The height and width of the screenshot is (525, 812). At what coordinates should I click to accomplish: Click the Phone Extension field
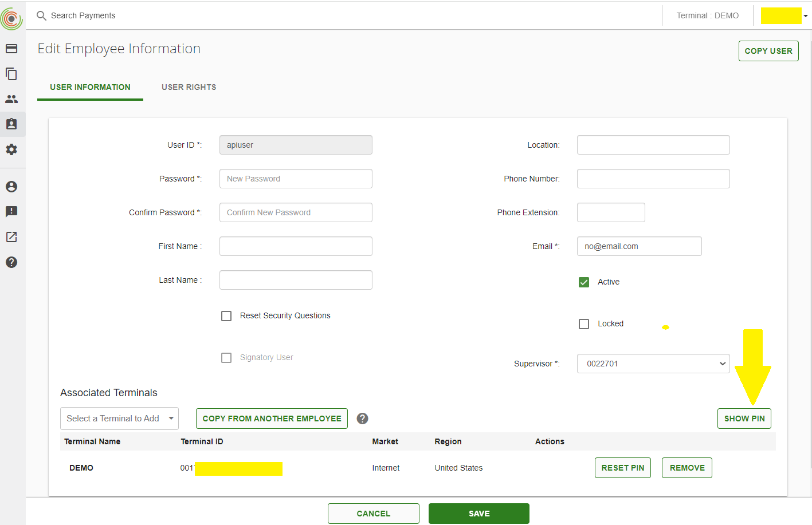click(x=611, y=212)
